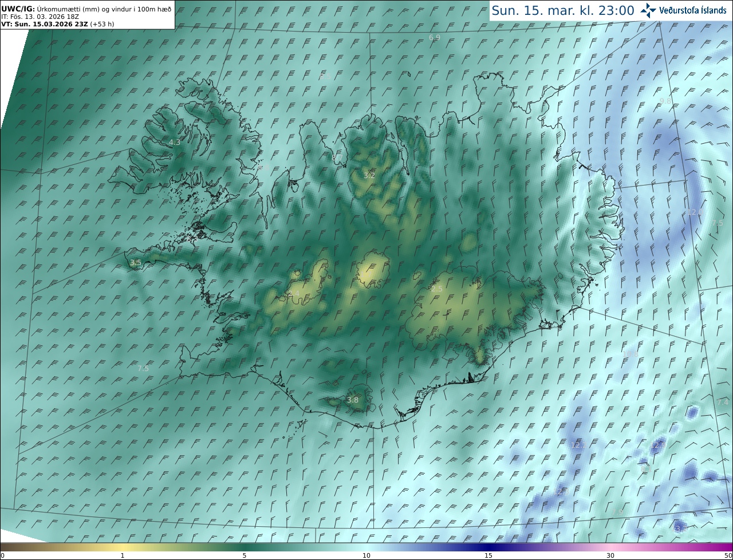
Task: Click the 2.5 value over the large glacier
Action: [x=436, y=289]
